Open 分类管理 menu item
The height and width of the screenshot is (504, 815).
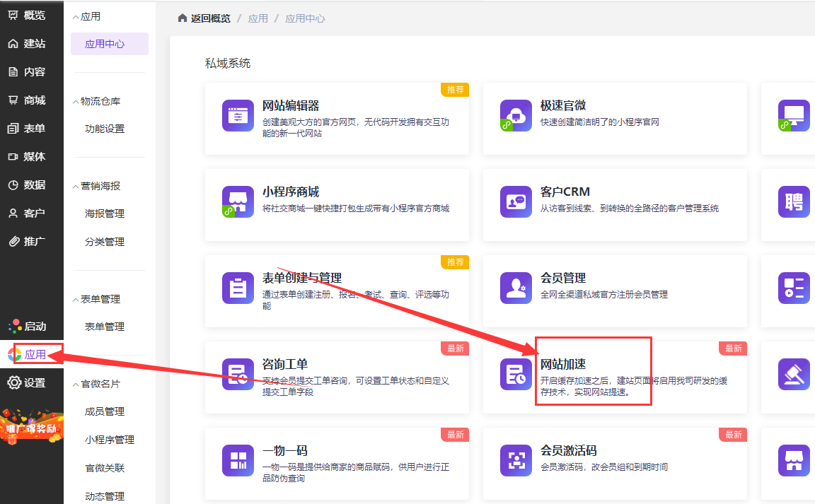click(x=105, y=242)
